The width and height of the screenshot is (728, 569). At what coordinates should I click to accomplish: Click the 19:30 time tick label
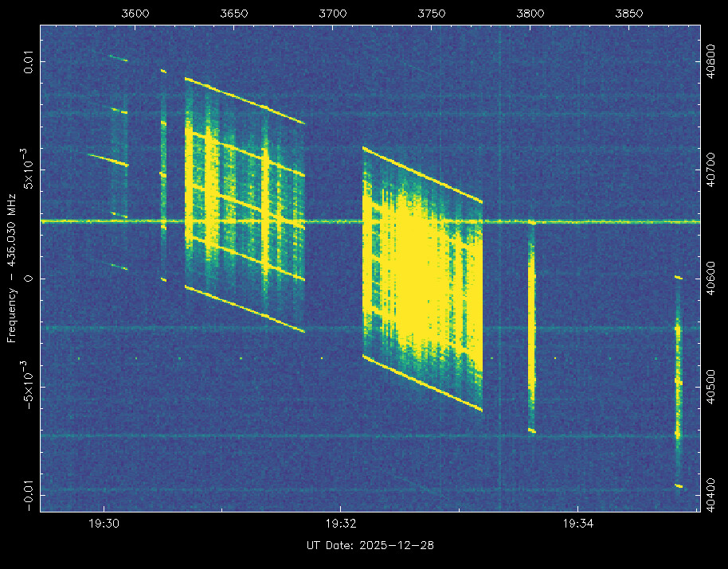[x=104, y=523]
